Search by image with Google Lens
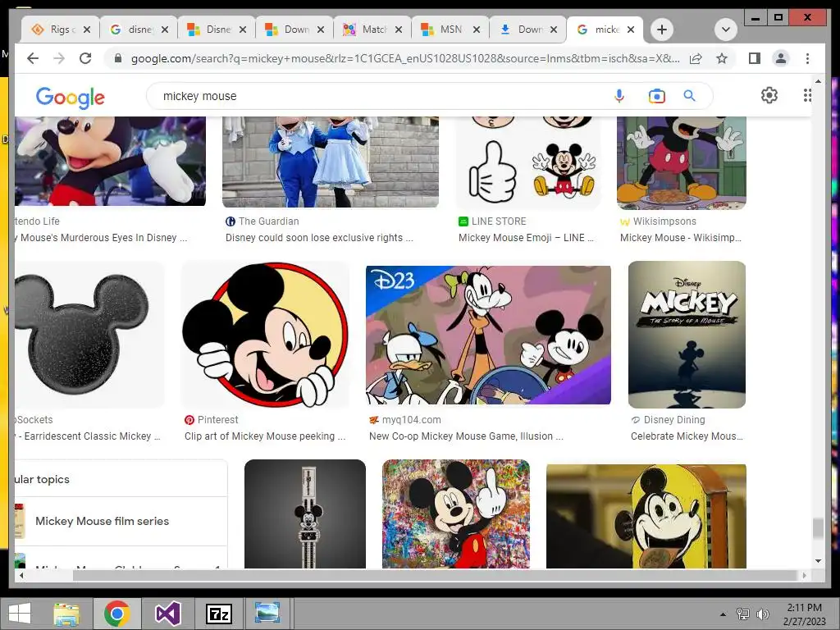The image size is (840, 630). pos(656,96)
